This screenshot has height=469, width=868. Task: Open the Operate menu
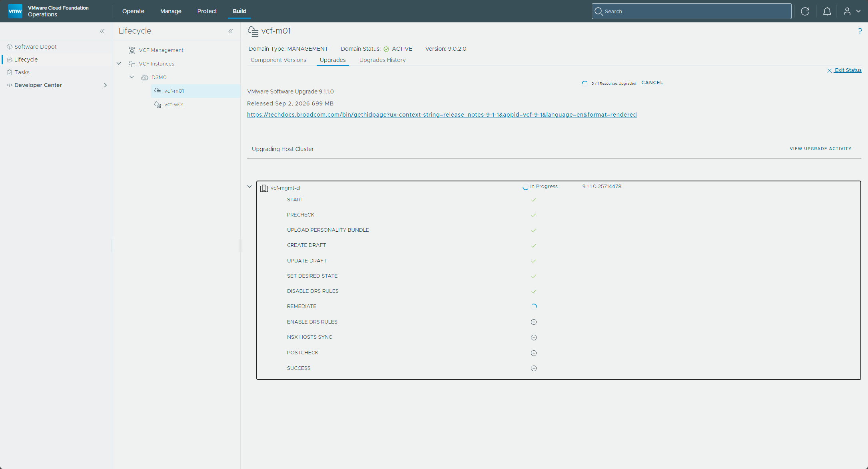133,11
